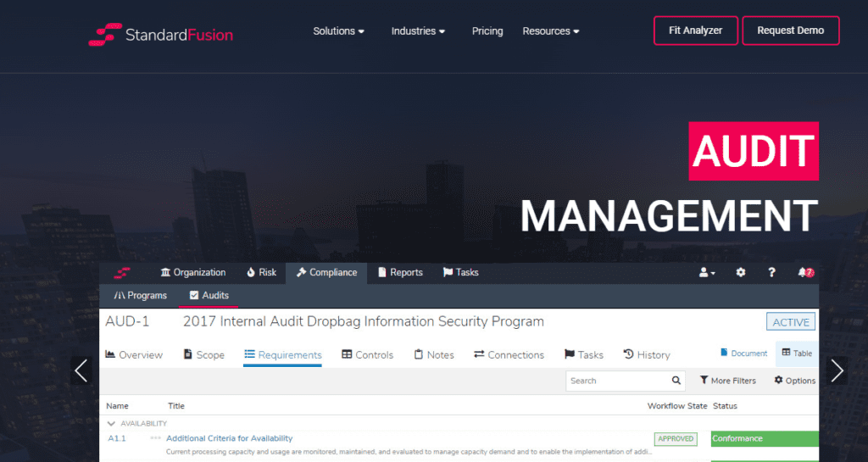Switch to Table view
The height and width of the screenshot is (462, 868).
(797, 353)
